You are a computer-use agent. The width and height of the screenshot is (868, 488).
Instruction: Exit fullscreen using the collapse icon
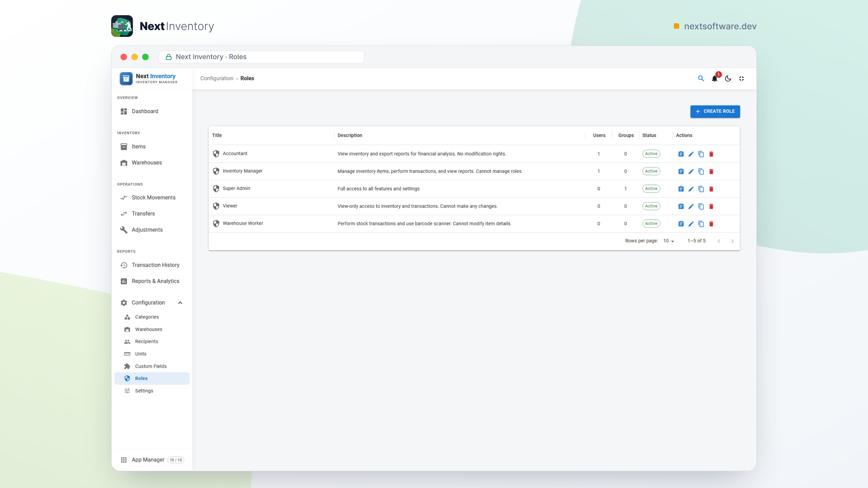[741, 78]
